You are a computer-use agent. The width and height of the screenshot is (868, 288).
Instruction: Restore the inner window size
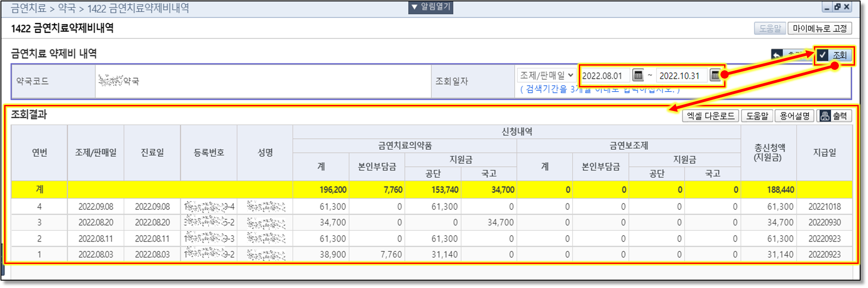coord(837,7)
